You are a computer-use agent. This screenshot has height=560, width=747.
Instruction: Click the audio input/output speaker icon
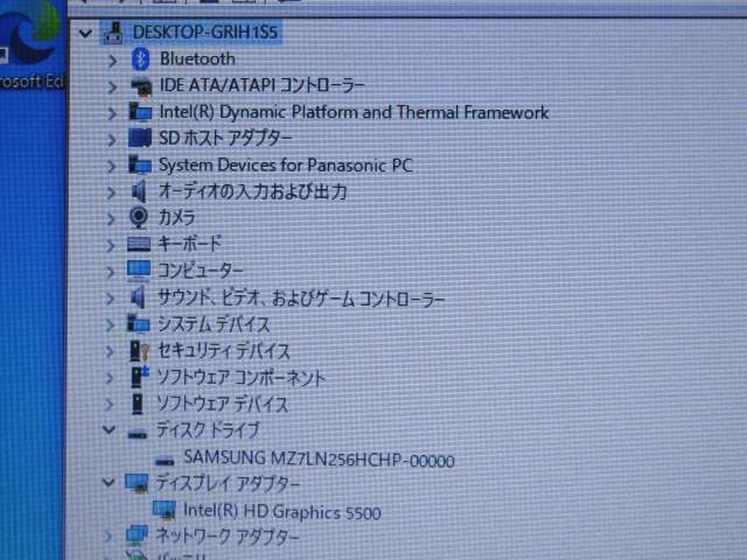[x=138, y=191]
